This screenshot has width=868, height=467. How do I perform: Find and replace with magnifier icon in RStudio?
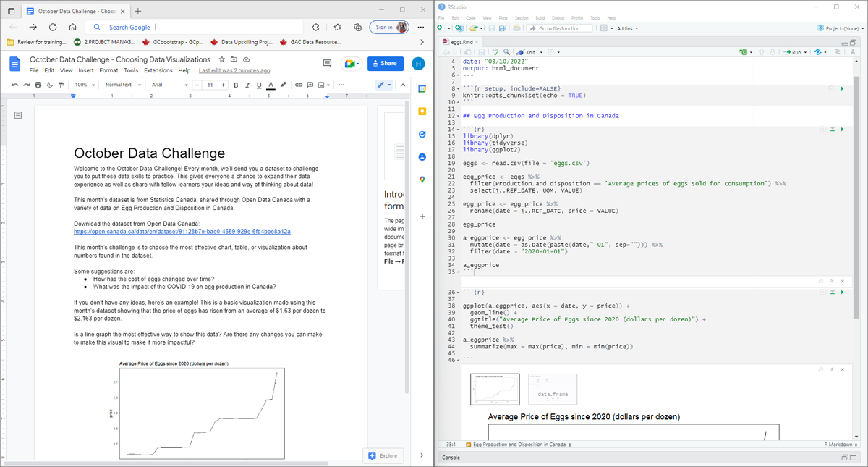click(505, 53)
